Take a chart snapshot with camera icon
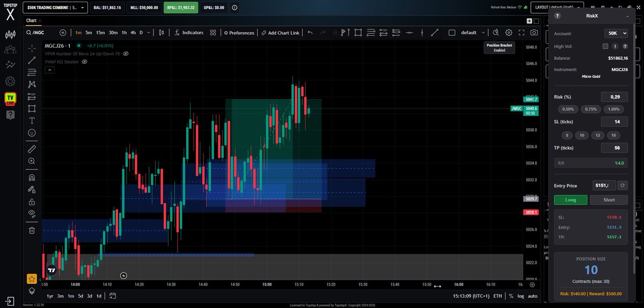The width and height of the screenshot is (644, 308). pos(534,33)
